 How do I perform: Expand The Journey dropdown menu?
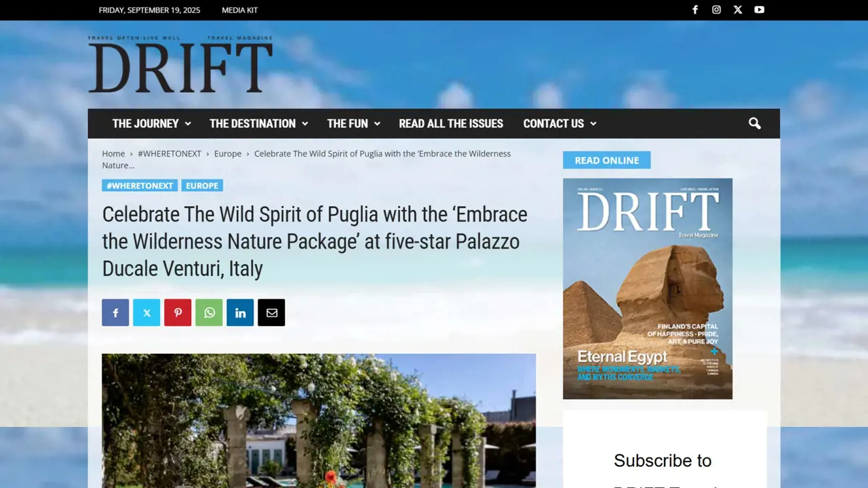coord(151,123)
